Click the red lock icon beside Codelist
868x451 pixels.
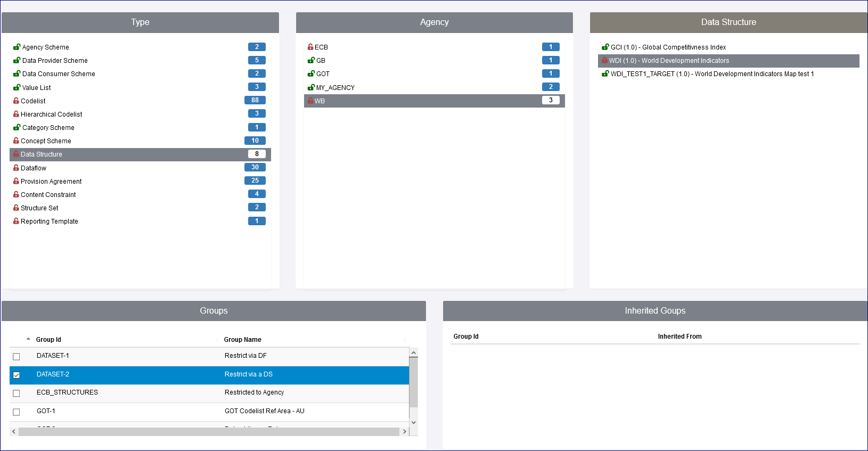(x=16, y=101)
